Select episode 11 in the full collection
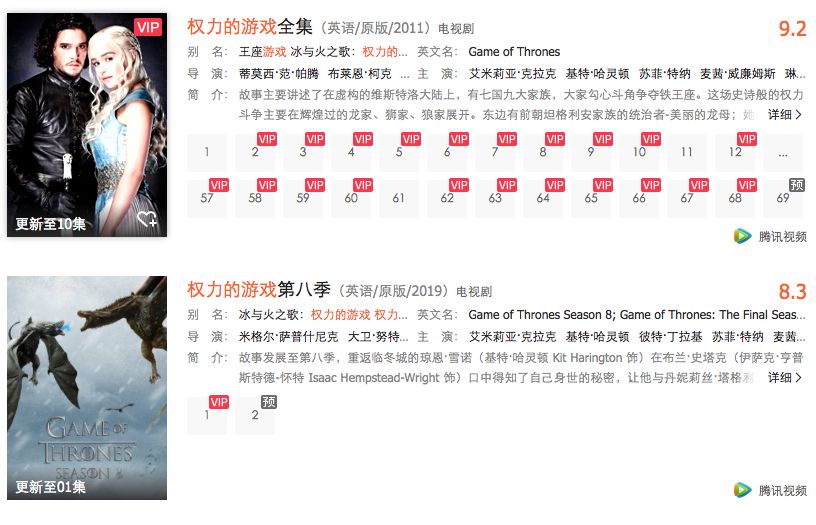Viewport: 816px width, 525px height. click(687, 152)
